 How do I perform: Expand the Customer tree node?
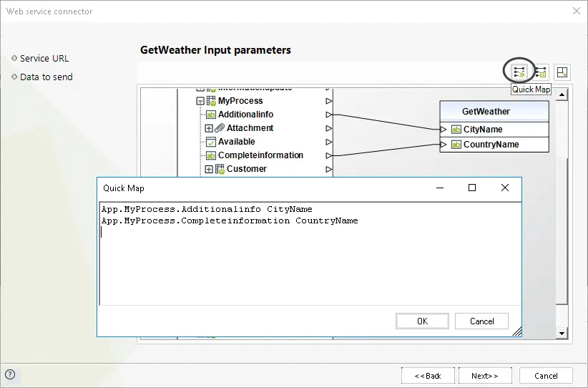209,169
